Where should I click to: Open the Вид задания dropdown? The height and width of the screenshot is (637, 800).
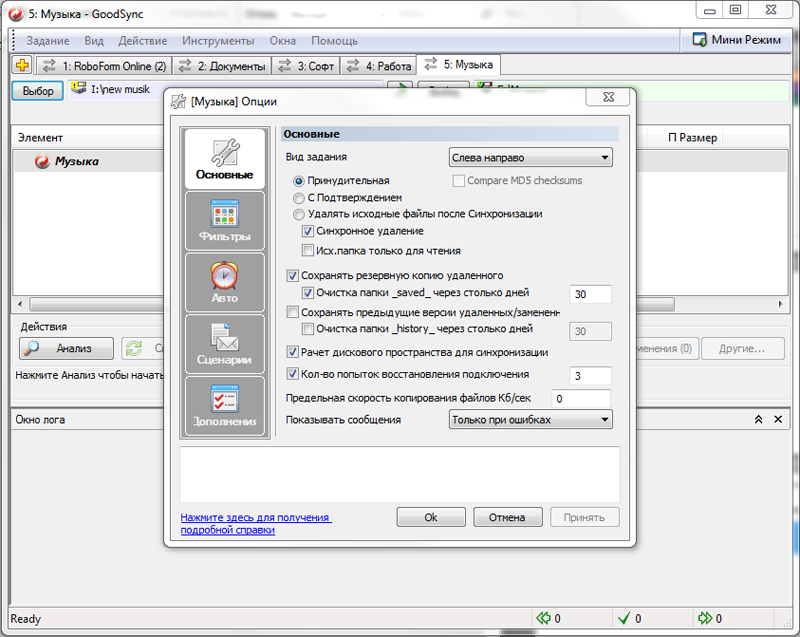(x=531, y=158)
